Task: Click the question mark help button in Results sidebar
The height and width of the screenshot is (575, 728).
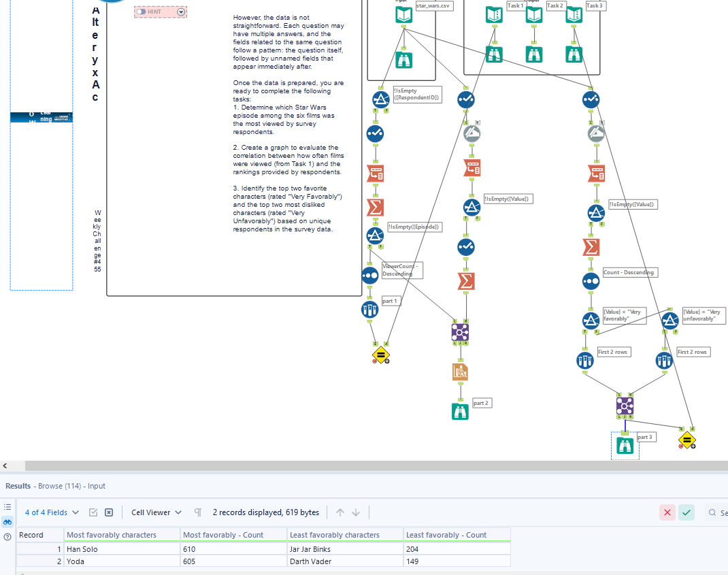Action: pyautogui.click(x=6, y=534)
